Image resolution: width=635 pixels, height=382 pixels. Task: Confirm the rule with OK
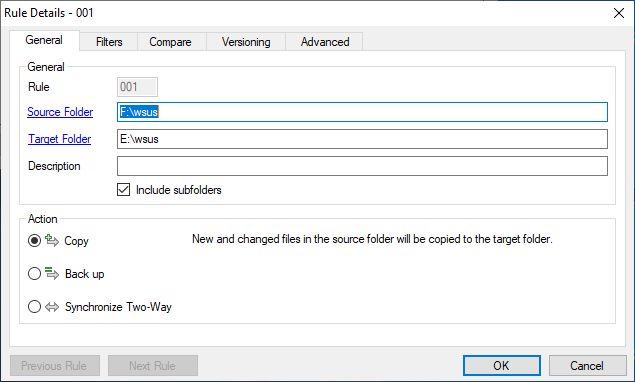[502, 366]
